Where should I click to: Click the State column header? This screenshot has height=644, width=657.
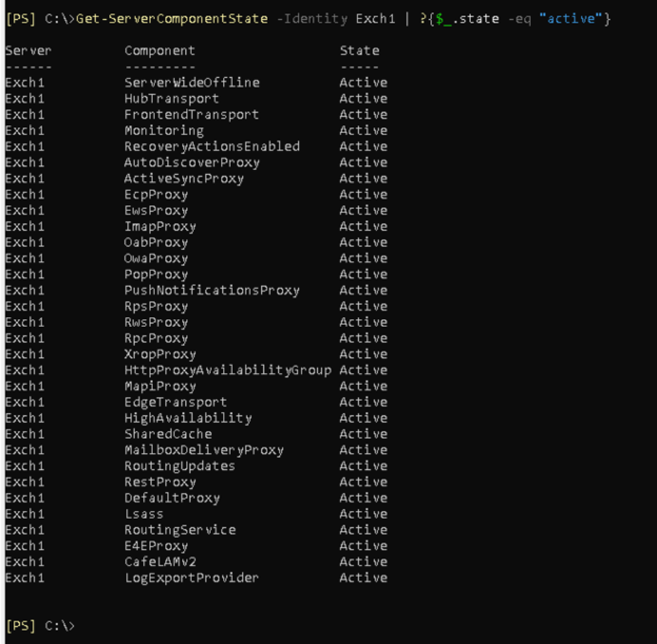360,51
